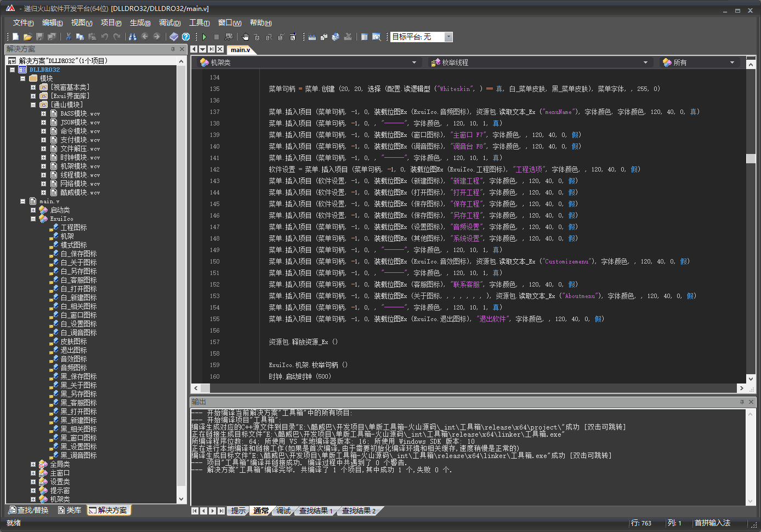The width and height of the screenshot is (761, 532).
Task: Open the 目标平台 target platform dropdown
Action: [x=448, y=37]
